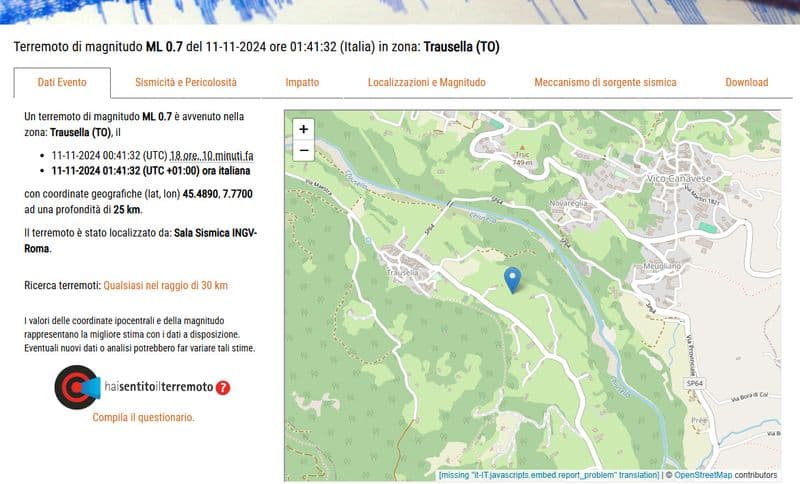Click the report problem link under map
The image size is (800, 484).
548,475
